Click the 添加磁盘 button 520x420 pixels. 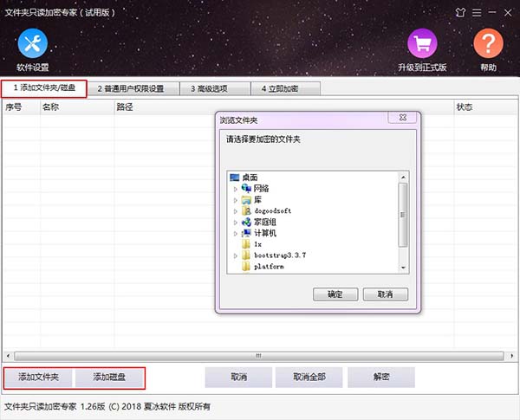pyautogui.click(x=109, y=377)
